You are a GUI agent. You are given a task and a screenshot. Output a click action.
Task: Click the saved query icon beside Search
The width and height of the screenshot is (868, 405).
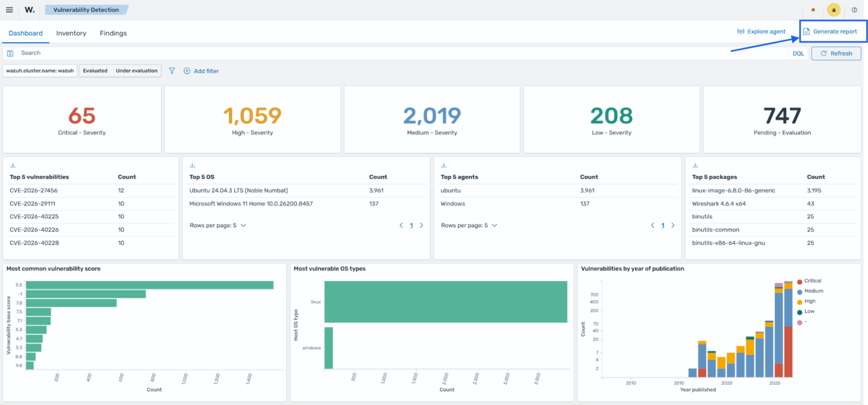[x=10, y=53]
